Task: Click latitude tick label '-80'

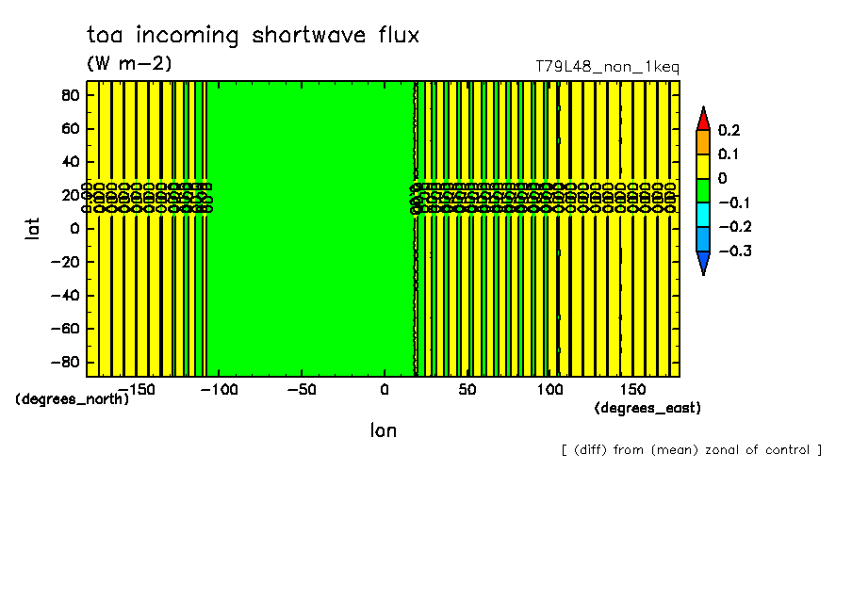Action: click(65, 363)
